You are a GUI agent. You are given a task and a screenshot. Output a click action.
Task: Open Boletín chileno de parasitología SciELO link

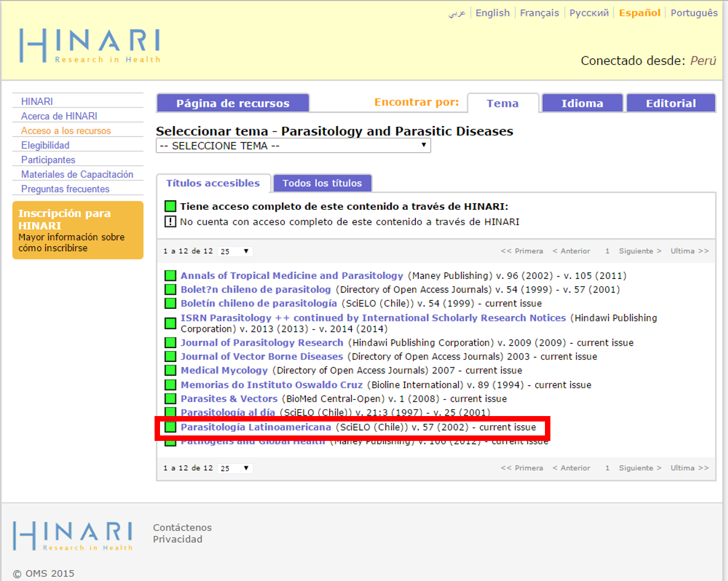point(259,304)
